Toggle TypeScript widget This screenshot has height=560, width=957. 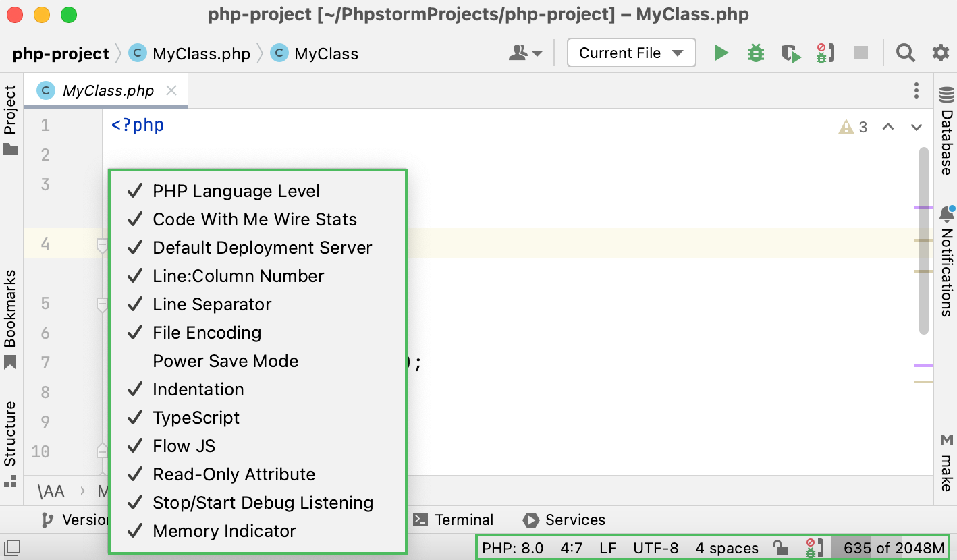[257, 418]
